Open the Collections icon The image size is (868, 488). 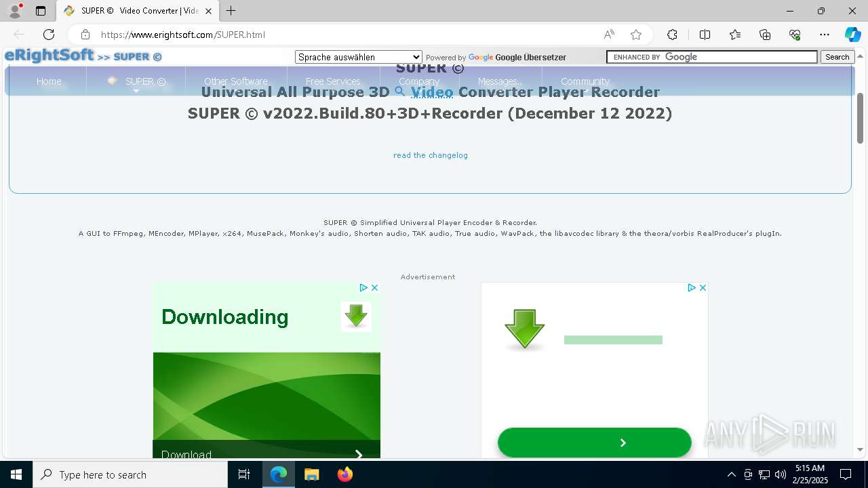(x=765, y=35)
